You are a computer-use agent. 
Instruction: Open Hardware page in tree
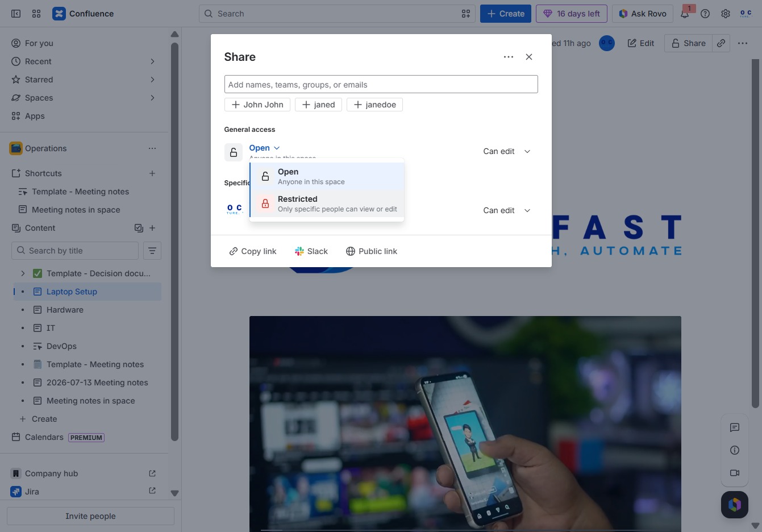pyautogui.click(x=65, y=310)
